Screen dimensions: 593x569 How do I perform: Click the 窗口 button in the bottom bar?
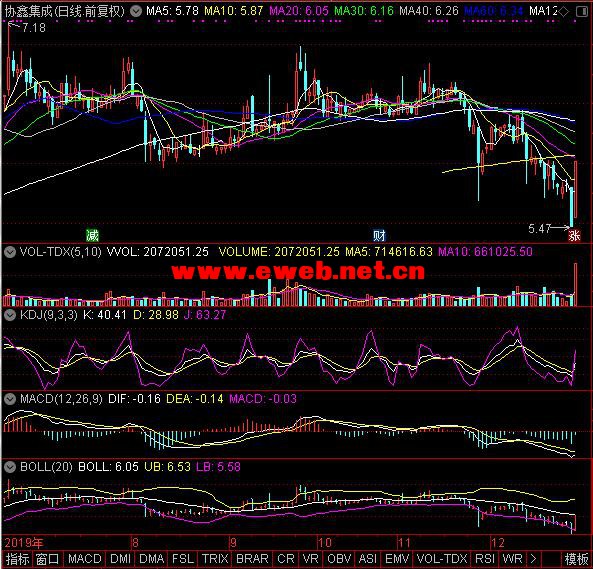click(x=48, y=559)
